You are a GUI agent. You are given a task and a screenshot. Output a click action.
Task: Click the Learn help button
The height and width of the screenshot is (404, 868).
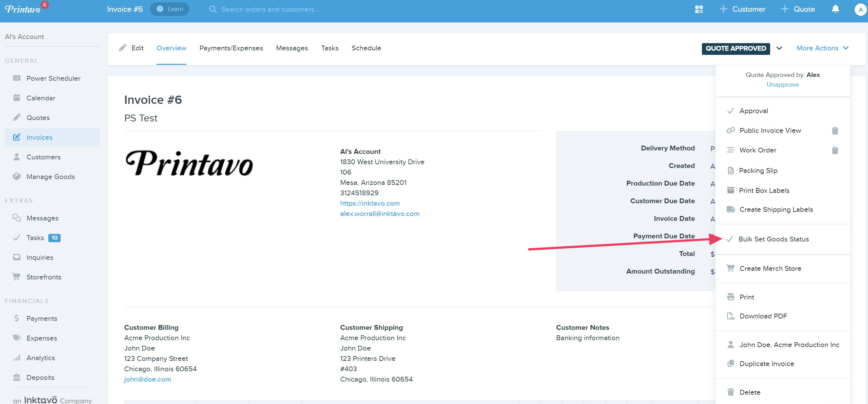[170, 9]
